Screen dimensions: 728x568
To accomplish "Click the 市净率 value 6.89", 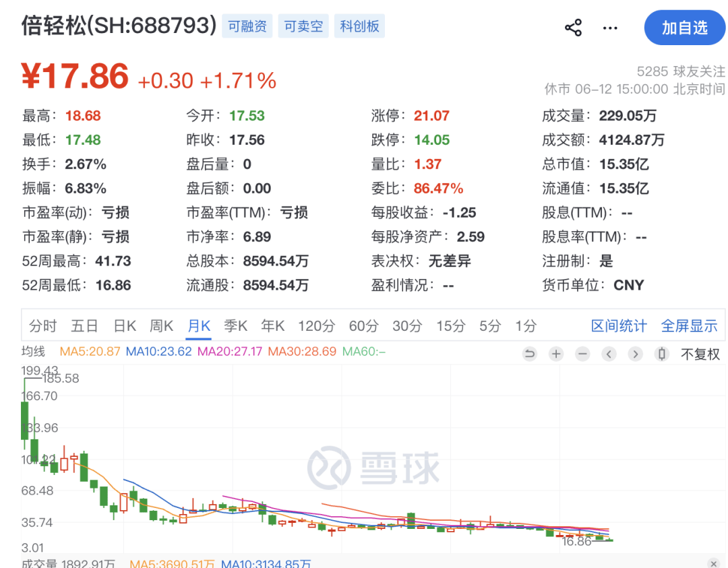I will 257,236.
